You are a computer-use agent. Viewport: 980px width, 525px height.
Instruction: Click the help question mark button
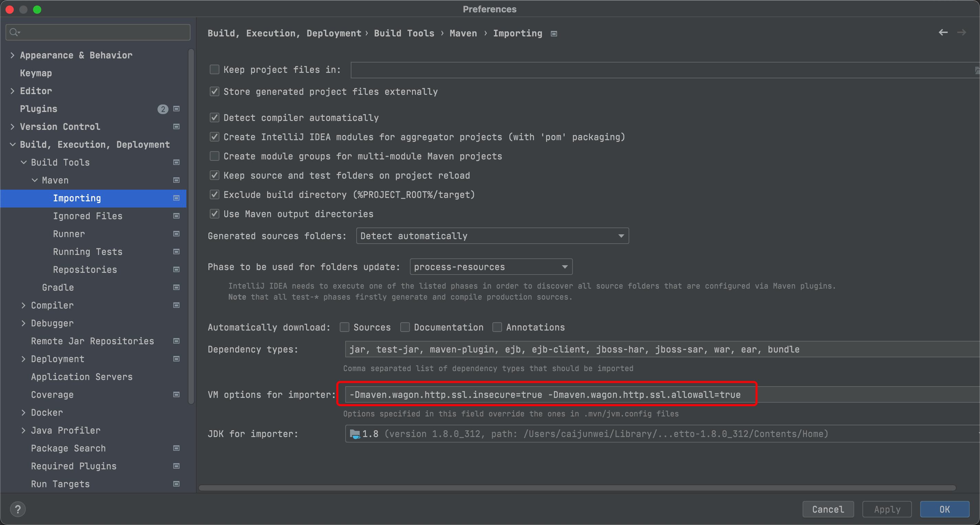point(18,509)
